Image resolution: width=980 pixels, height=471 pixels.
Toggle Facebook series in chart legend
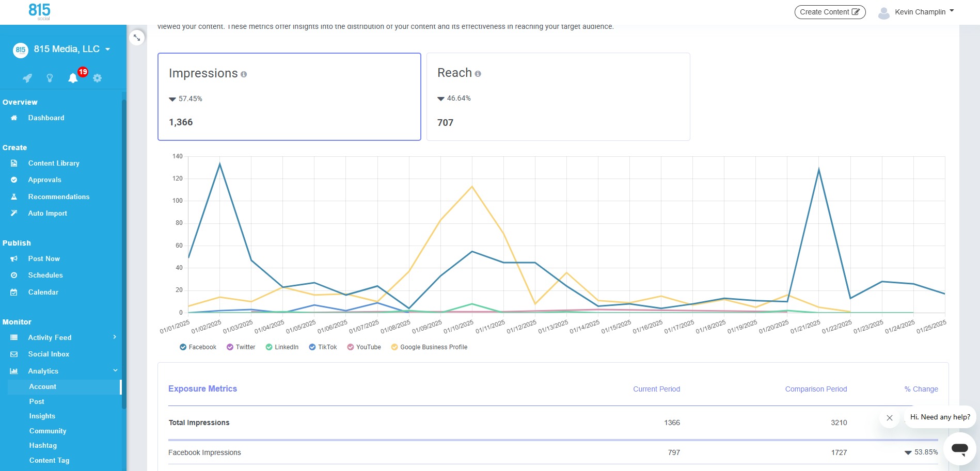[198, 347]
